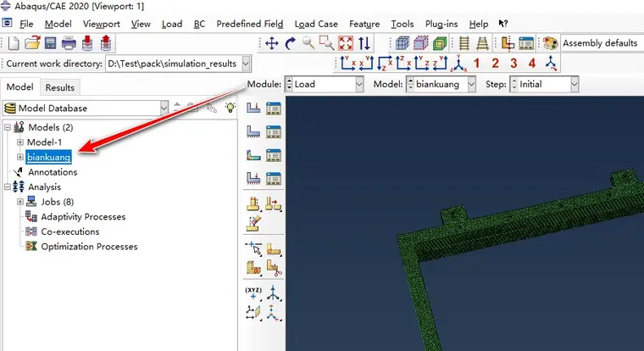Open the Assembly defaults dropdown
The width and height of the screenshot is (644, 351).
602,43
